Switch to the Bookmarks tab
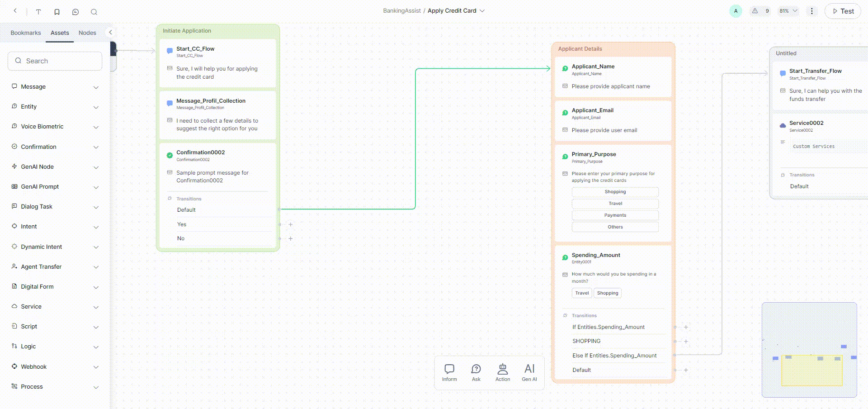The width and height of the screenshot is (868, 409). pos(26,33)
